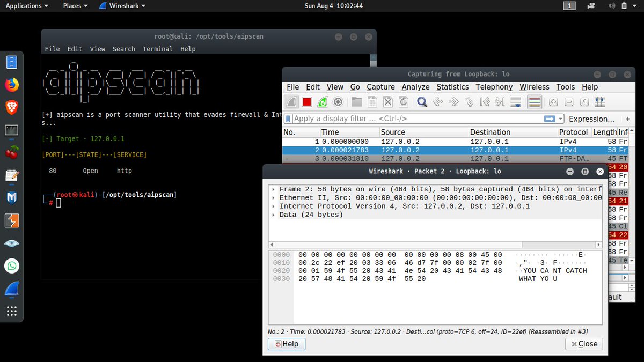The width and height of the screenshot is (644, 362).
Task: Open the terminal Search menu
Action: (x=124, y=49)
